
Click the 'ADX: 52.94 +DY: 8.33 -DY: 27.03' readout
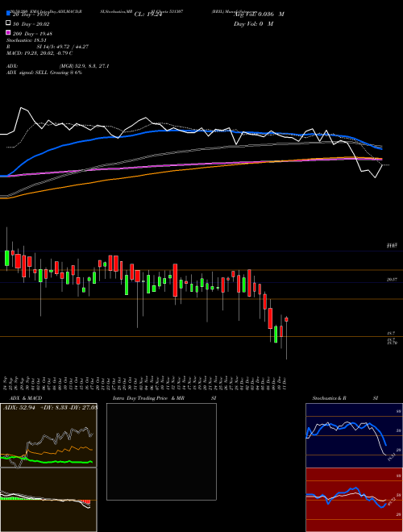(x=51, y=408)
